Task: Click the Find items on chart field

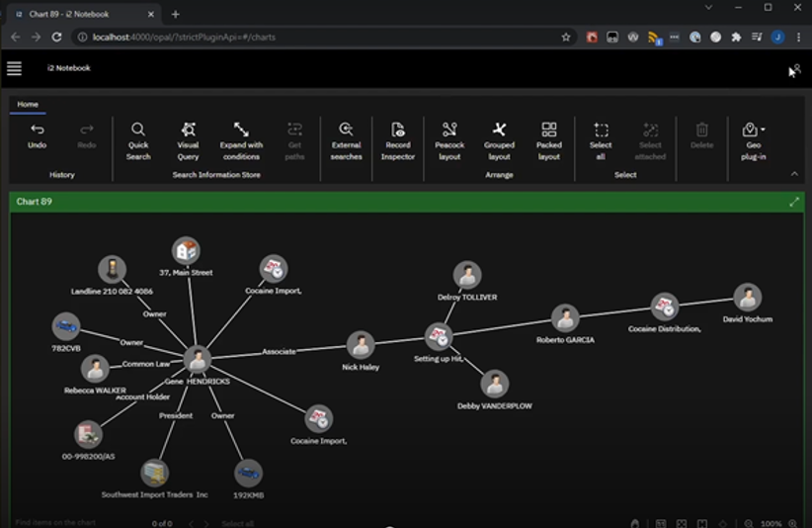Action: tap(69, 522)
